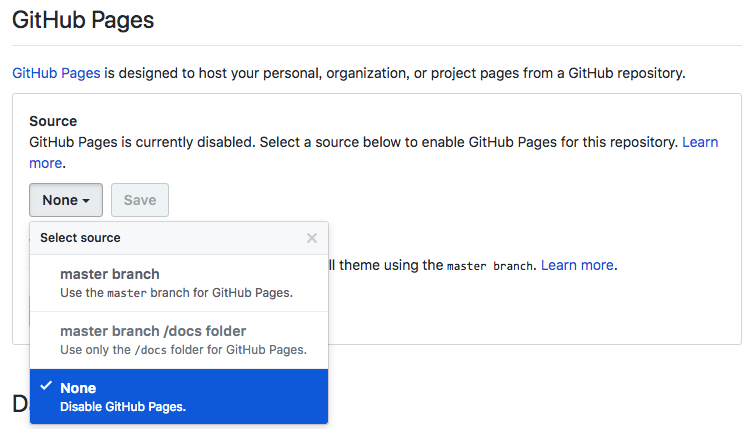Click the GitHub Pages page heading

click(83, 20)
